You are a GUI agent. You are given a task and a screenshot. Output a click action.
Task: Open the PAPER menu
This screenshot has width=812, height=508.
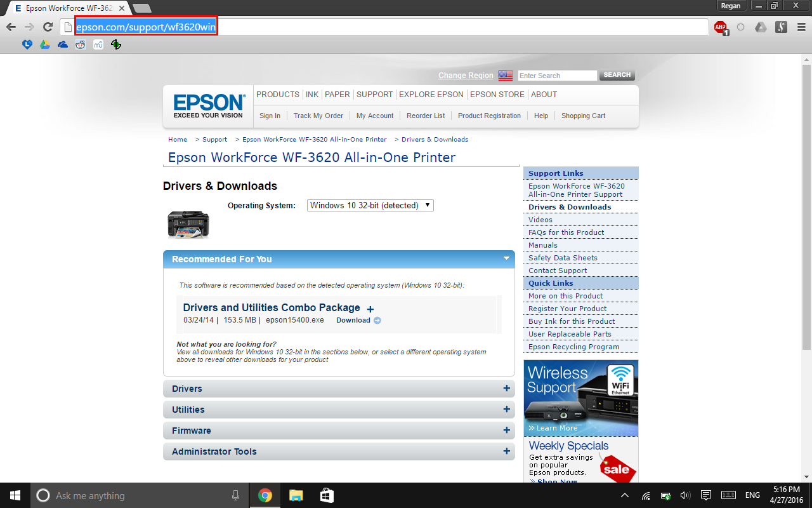click(x=337, y=95)
